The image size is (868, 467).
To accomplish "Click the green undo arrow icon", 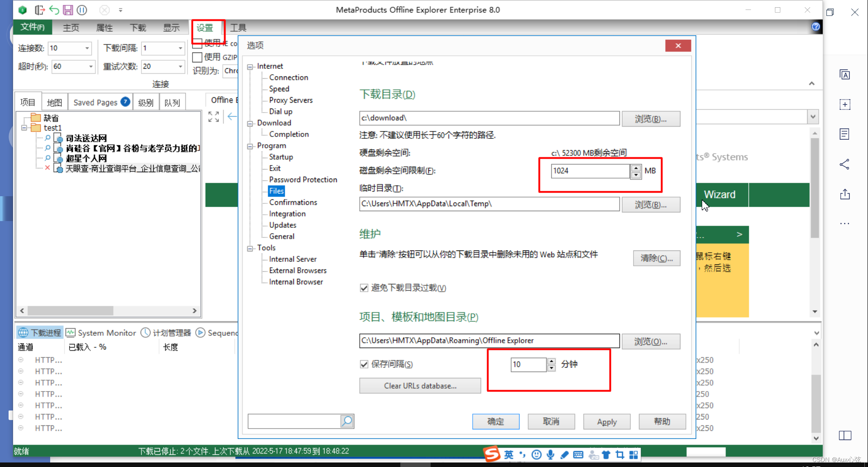I will tap(54, 9).
